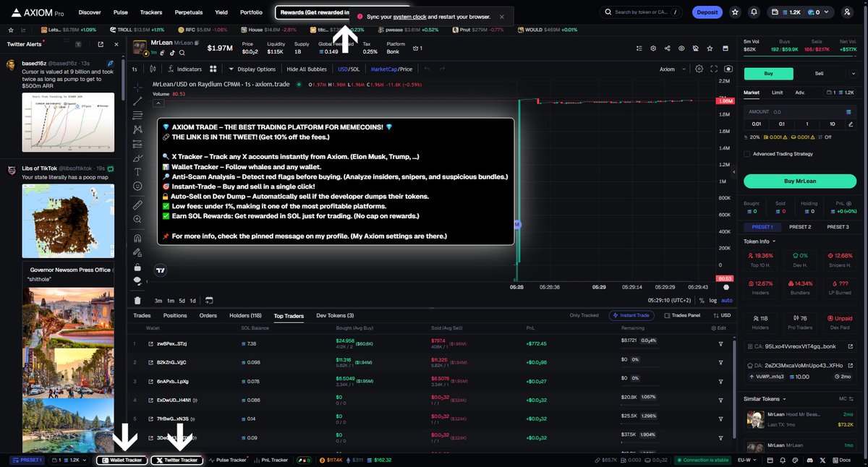
Task: Open go-to-date calendar on chart
Action: tap(209, 300)
